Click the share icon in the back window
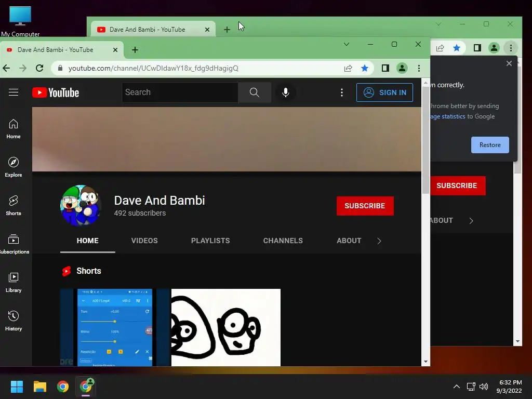Image resolution: width=532 pixels, height=399 pixels. 440,48
